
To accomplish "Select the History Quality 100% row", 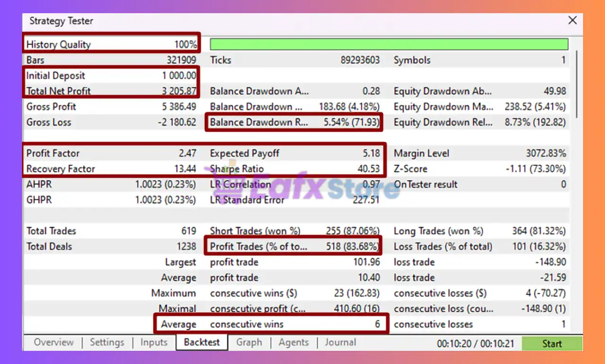I will click(x=112, y=44).
